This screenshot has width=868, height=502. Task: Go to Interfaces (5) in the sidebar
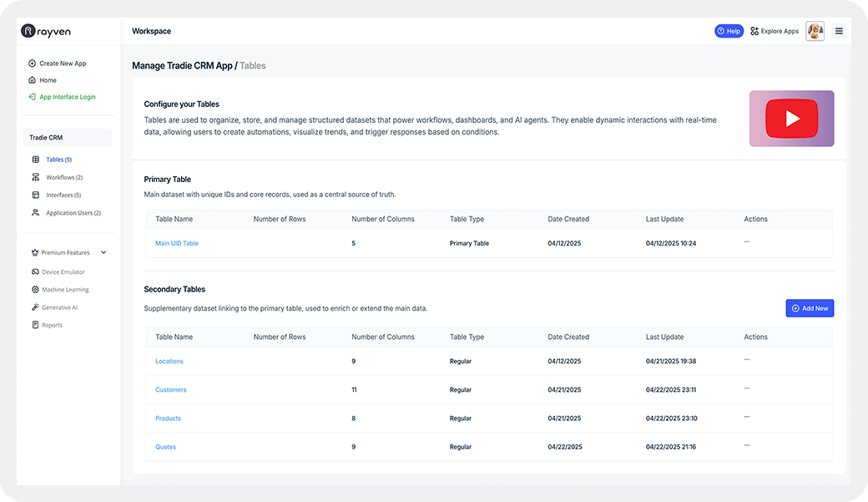63,195
